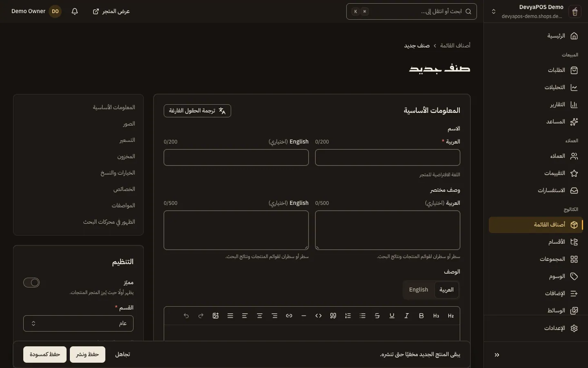
Task: Insert numbered list in description editor
Action: tap(348, 316)
